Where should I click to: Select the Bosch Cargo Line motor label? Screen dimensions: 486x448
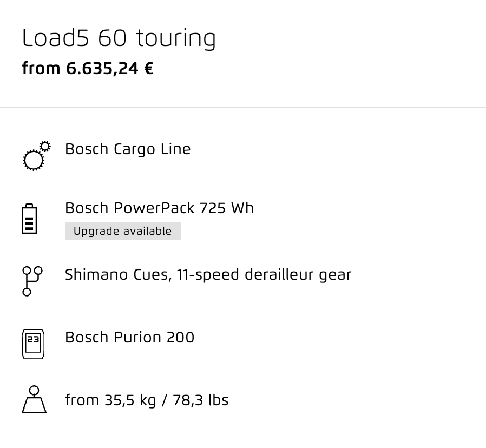click(x=128, y=149)
